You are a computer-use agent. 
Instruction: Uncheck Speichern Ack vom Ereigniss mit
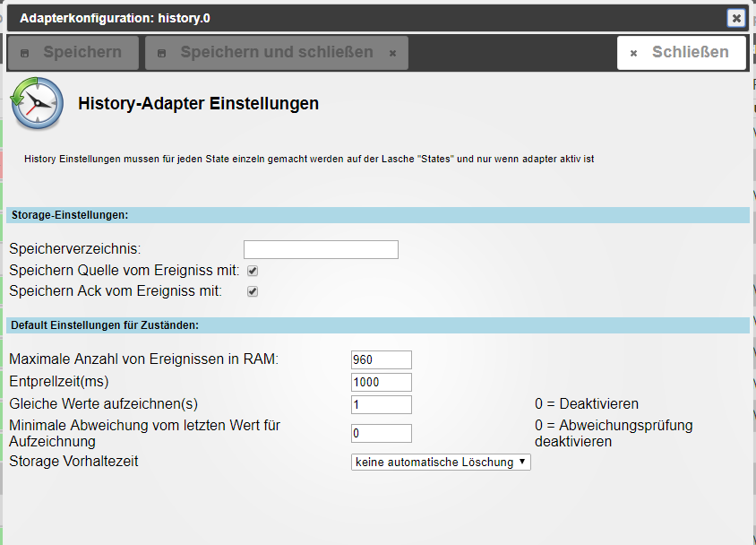(x=253, y=291)
